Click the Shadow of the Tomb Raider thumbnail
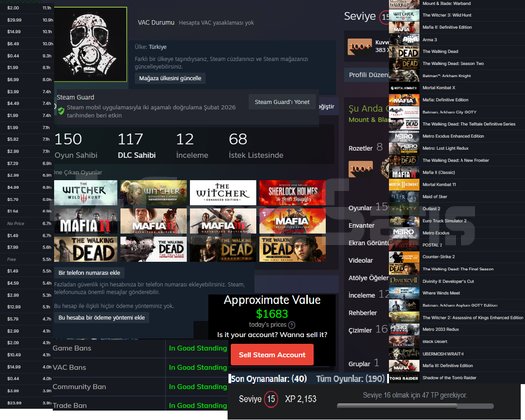This screenshot has height=420, width=525. pos(404,378)
